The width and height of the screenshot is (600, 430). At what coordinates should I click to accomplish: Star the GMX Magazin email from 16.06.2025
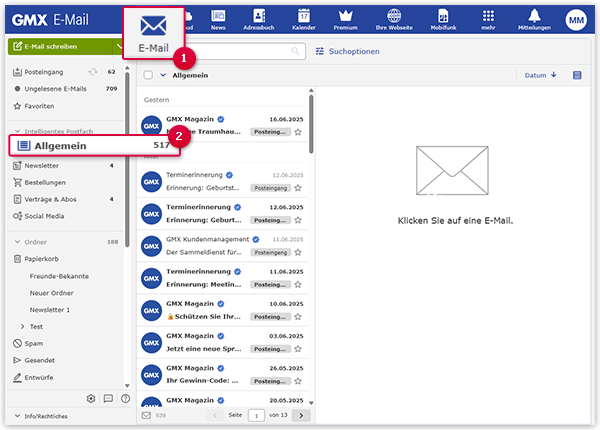(x=298, y=132)
